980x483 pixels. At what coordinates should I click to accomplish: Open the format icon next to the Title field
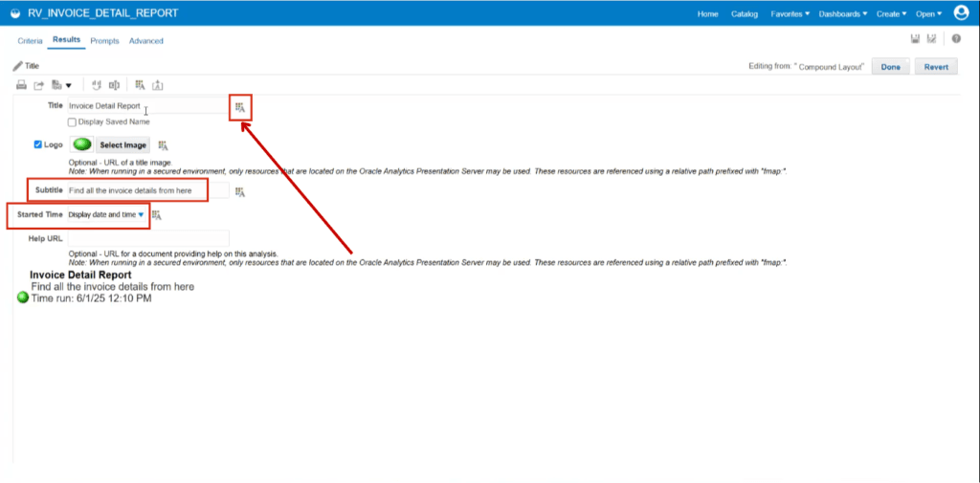[x=240, y=108]
